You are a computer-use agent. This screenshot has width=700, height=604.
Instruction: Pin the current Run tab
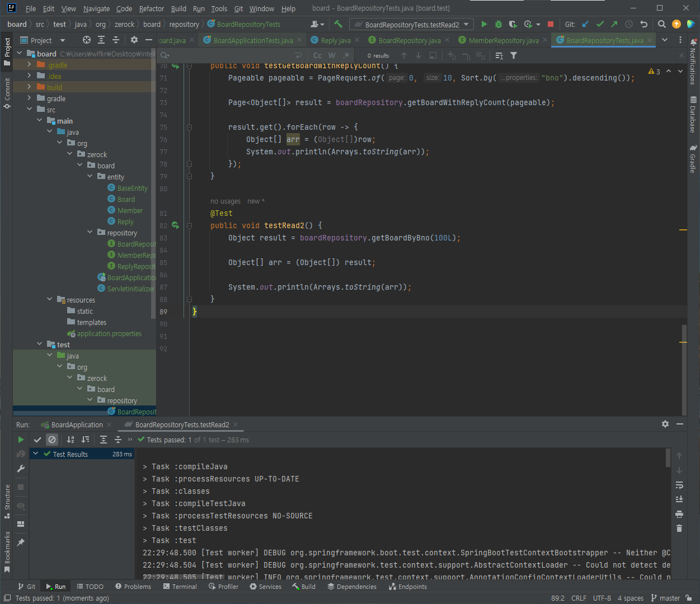coord(21,542)
